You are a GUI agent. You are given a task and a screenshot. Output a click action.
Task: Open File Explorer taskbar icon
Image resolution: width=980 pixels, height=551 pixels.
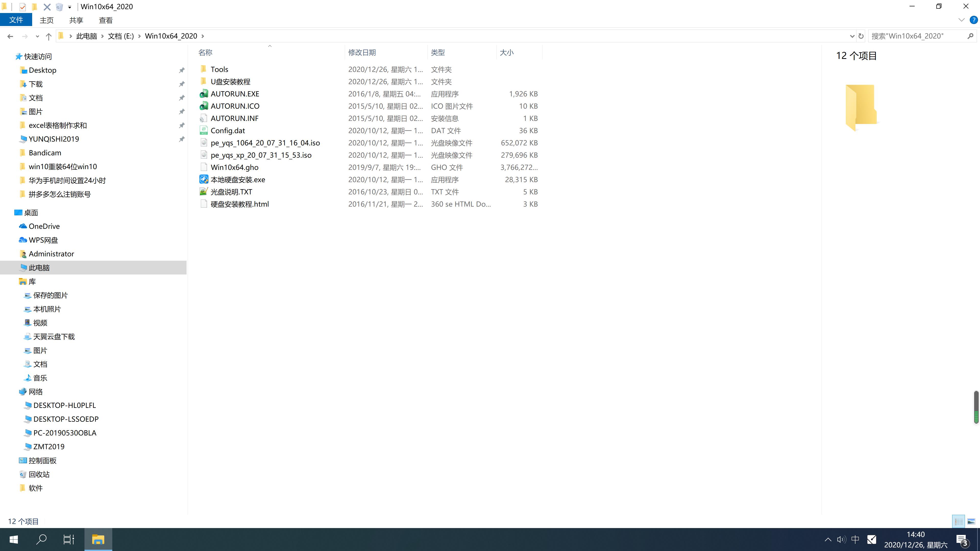(98, 539)
